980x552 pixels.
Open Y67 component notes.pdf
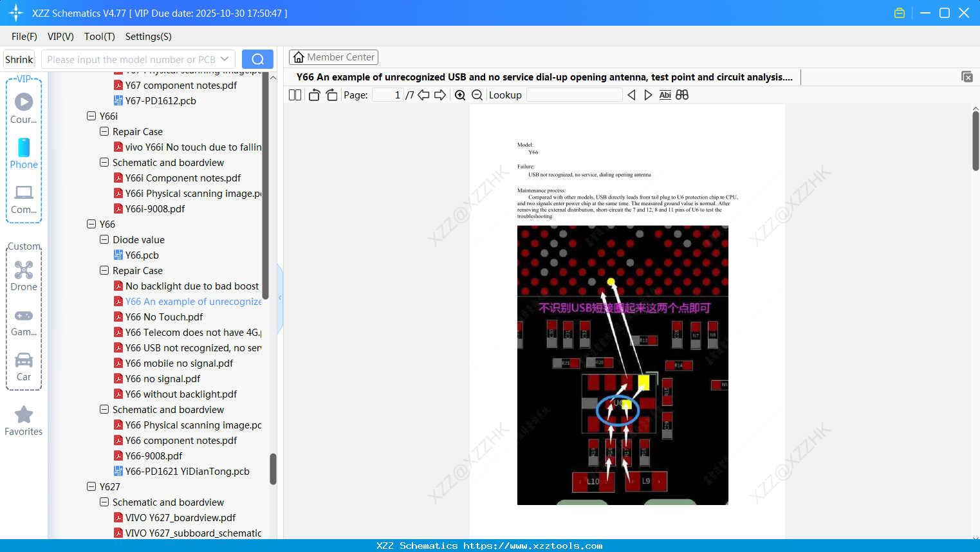coord(175,86)
